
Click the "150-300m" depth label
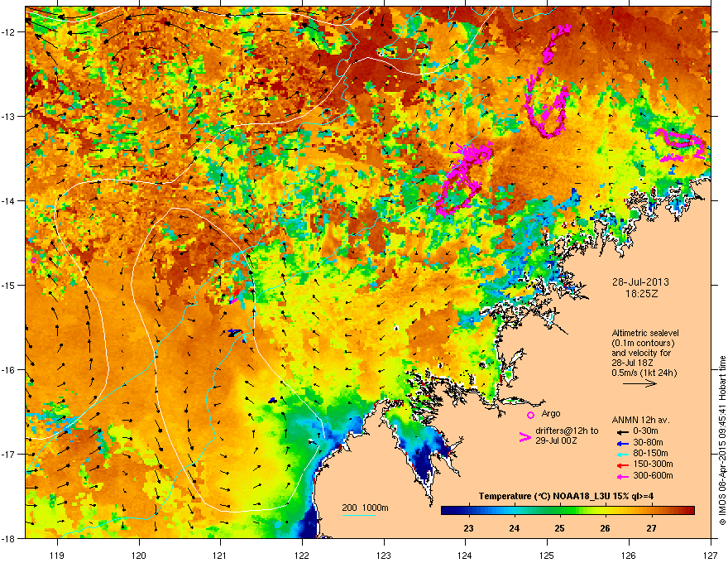(653, 464)
